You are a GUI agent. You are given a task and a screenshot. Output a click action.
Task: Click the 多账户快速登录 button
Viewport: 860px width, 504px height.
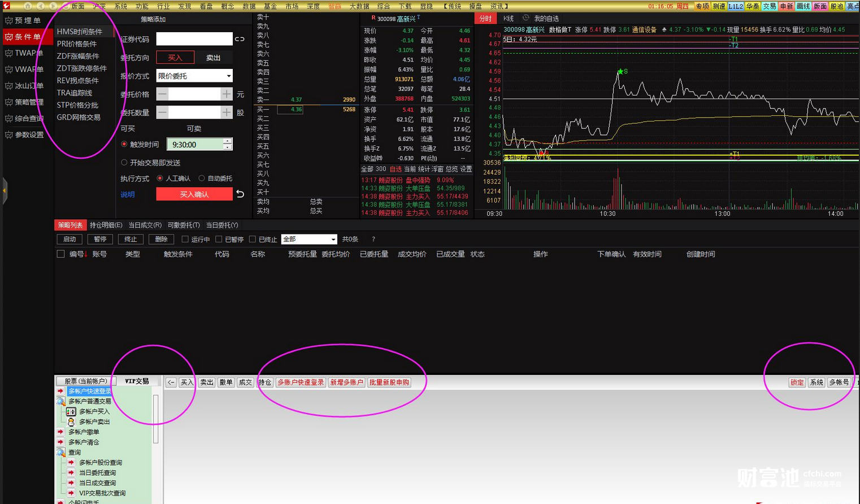coord(301,383)
